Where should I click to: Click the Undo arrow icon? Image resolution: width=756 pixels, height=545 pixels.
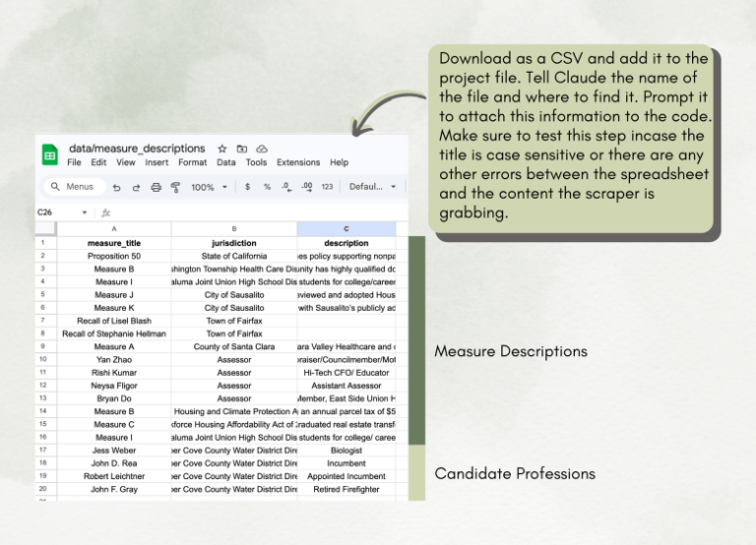117,187
